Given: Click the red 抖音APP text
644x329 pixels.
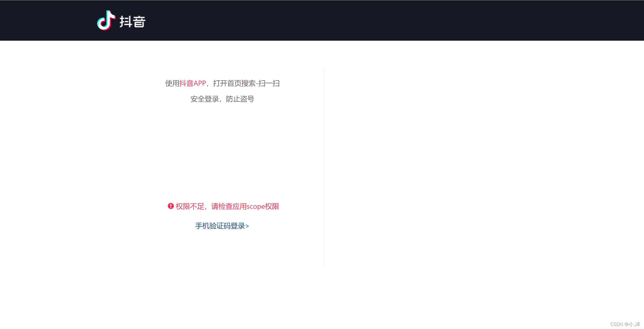Looking at the screenshot, I should [193, 83].
